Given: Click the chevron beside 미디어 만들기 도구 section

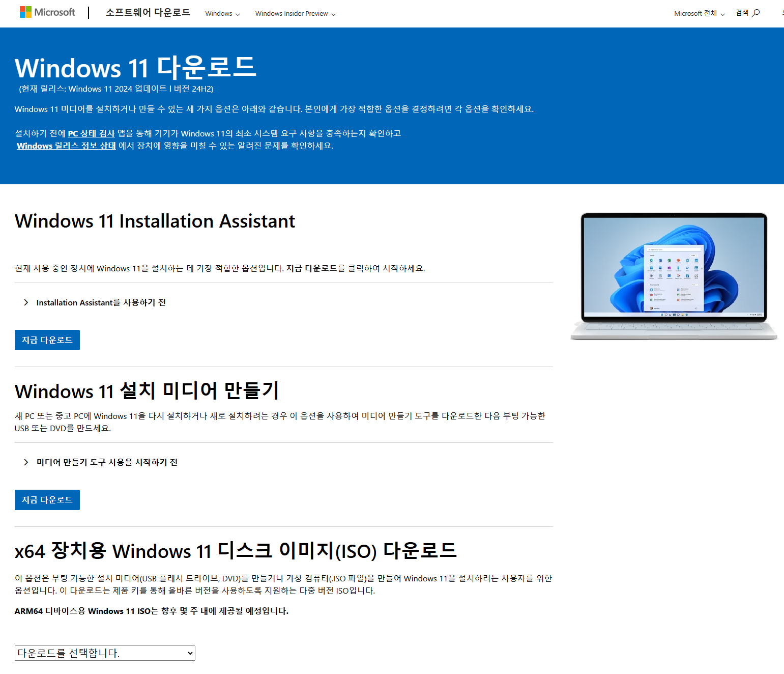Looking at the screenshot, I should point(26,462).
